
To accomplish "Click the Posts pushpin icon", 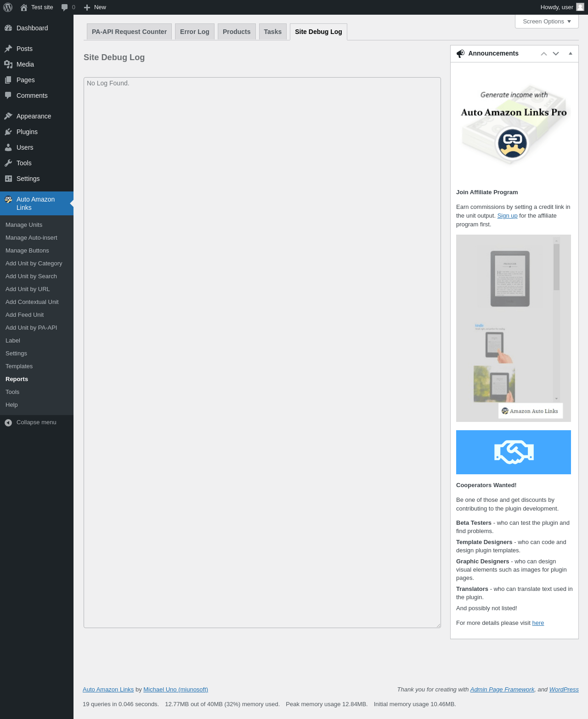I will [8, 49].
